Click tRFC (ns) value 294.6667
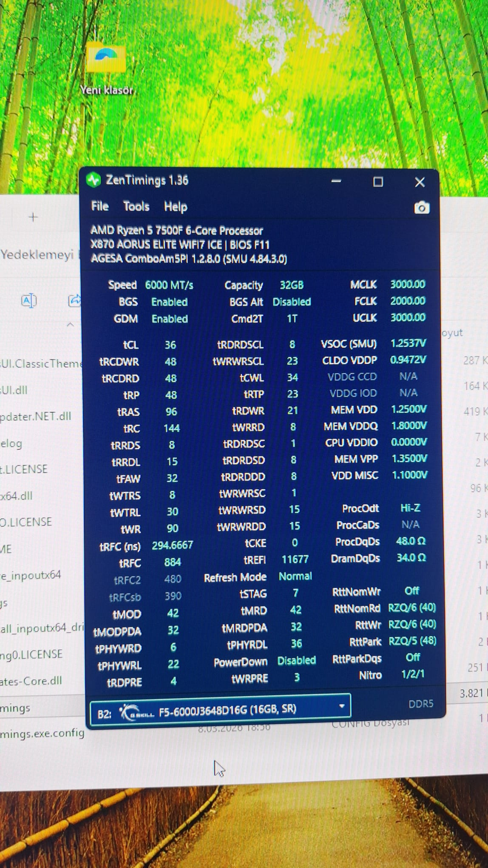Image resolution: width=488 pixels, height=868 pixels. (x=173, y=545)
